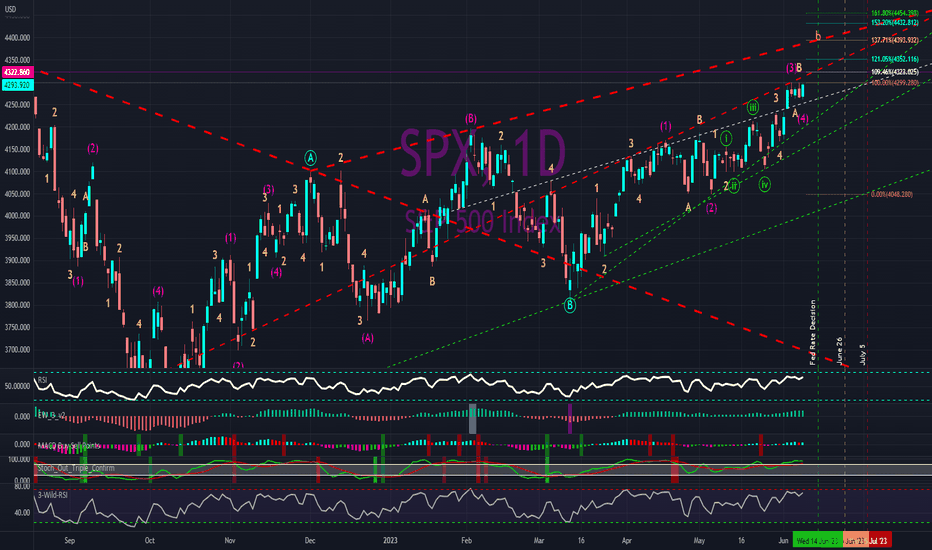
Task: Click the 3800.000 price axis value
Action: pos(17,305)
